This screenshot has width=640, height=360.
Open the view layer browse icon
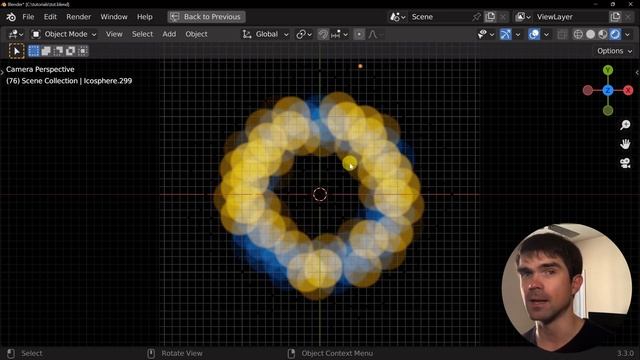click(523, 17)
